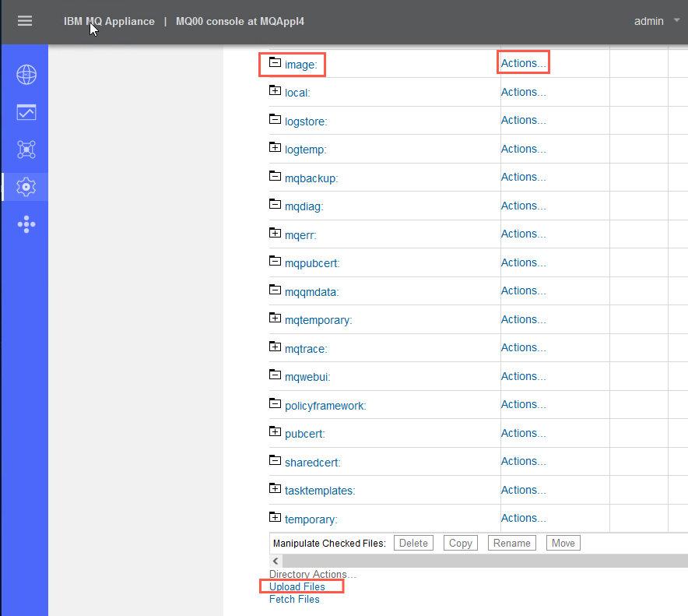Click the Delete checked files button
This screenshot has width=688, height=616.
413,543
